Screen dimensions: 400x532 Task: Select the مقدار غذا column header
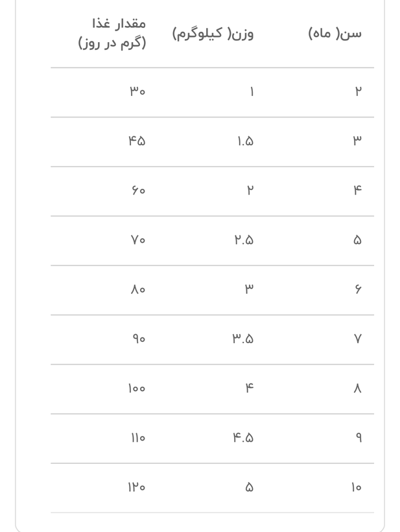tap(112, 33)
